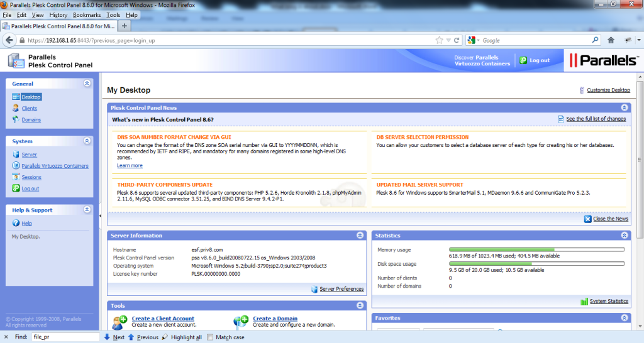Click the search magnifier icon in Google box
The height and width of the screenshot is (343, 644).
(595, 40)
